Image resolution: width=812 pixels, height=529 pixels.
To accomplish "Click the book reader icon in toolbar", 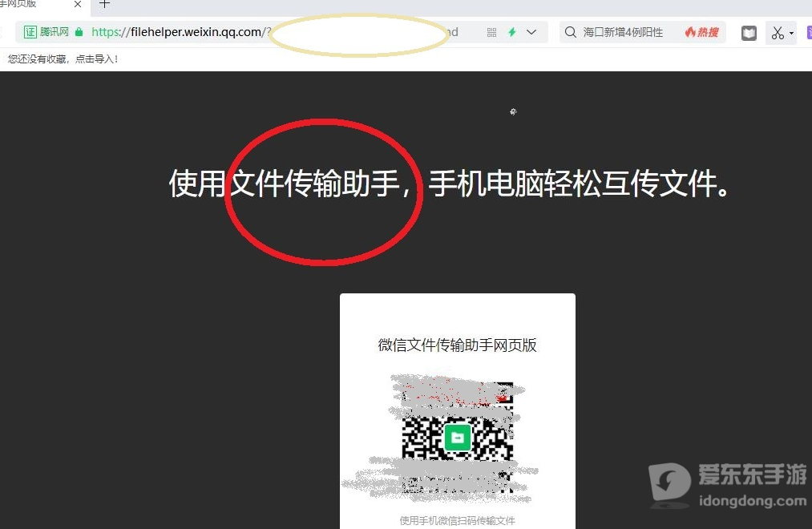I will pos(749,33).
